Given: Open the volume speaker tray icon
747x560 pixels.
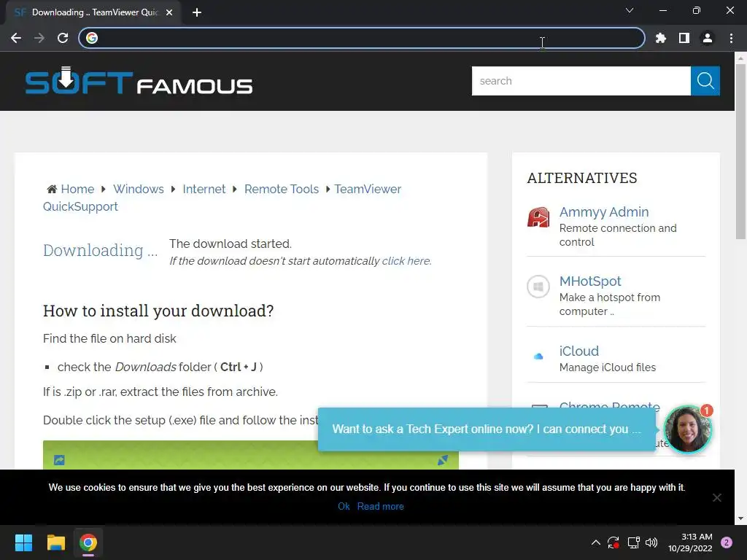Looking at the screenshot, I should pyautogui.click(x=651, y=542).
